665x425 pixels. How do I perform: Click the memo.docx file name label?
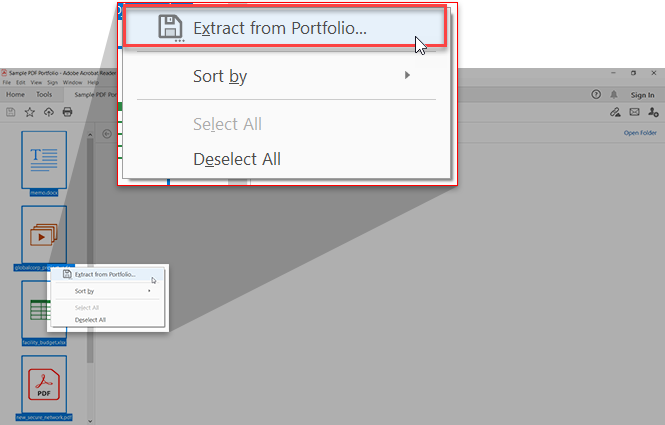(x=44, y=193)
